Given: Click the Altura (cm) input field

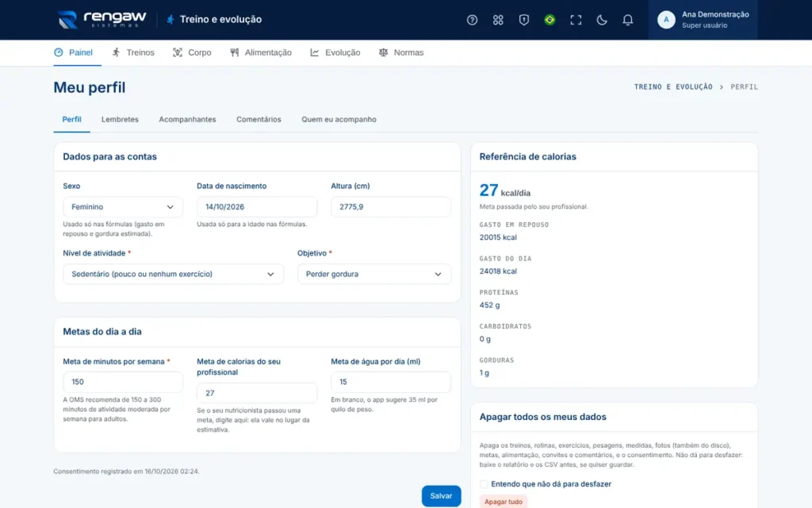Looking at the screenshot, I should [390, 207].
